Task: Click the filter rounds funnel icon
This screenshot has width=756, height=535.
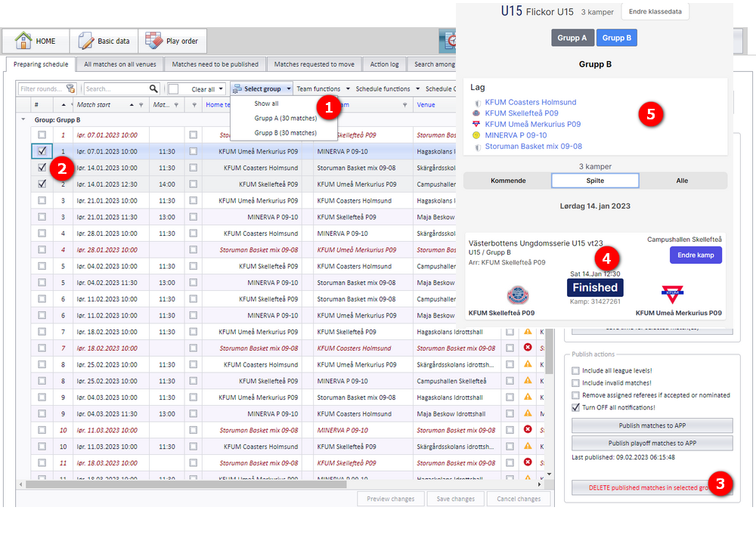Action: click(x=71, y=88)
